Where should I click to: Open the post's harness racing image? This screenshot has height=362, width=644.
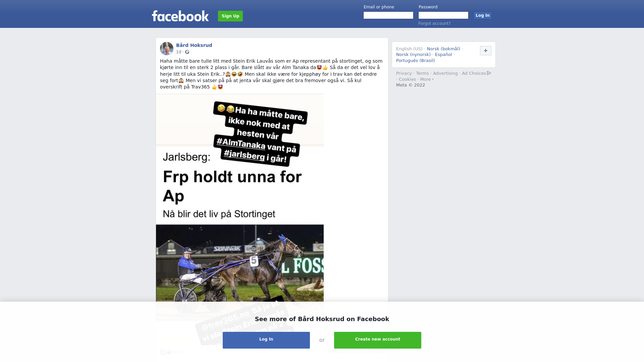coord(240,207)
